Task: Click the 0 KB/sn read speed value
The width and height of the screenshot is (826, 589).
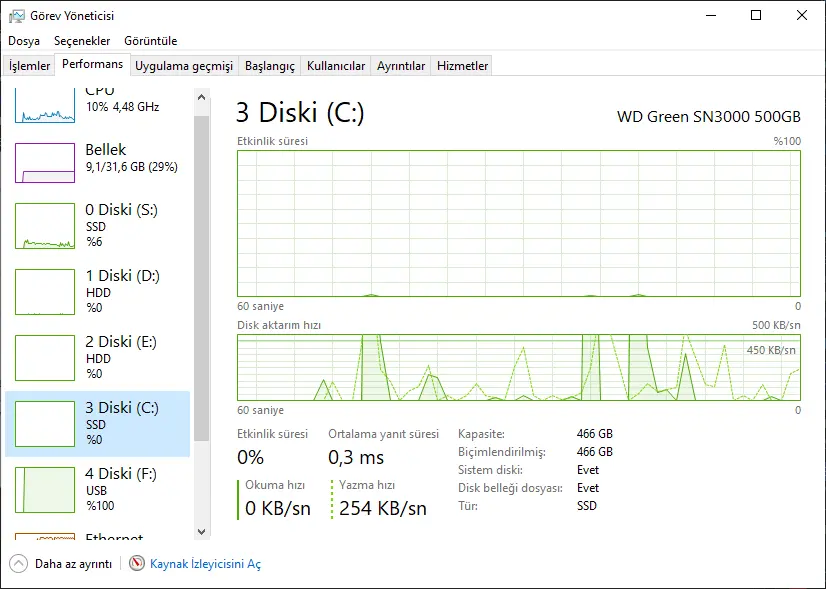Action: point(278,508)
